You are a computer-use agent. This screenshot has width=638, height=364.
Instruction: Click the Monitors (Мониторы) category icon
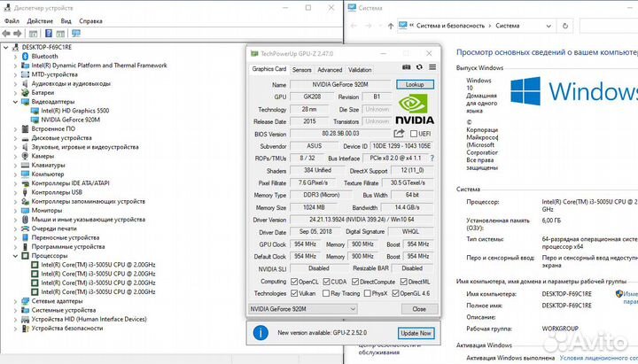[25, 210]
